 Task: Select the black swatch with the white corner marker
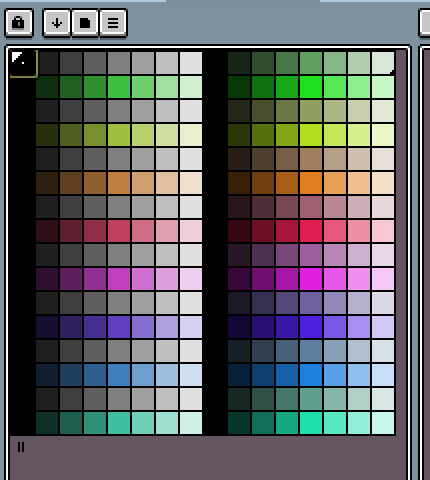point(23,63)
